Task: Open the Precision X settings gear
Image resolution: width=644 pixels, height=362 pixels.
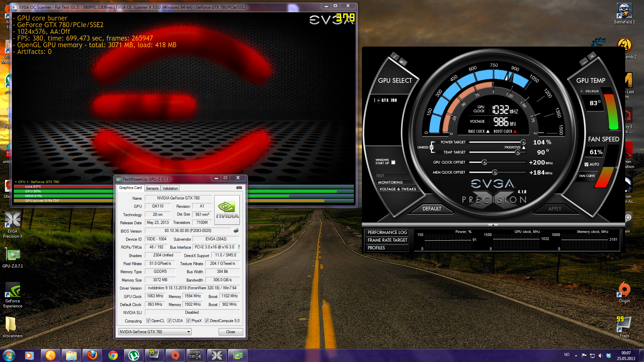Action: (403, 63)
